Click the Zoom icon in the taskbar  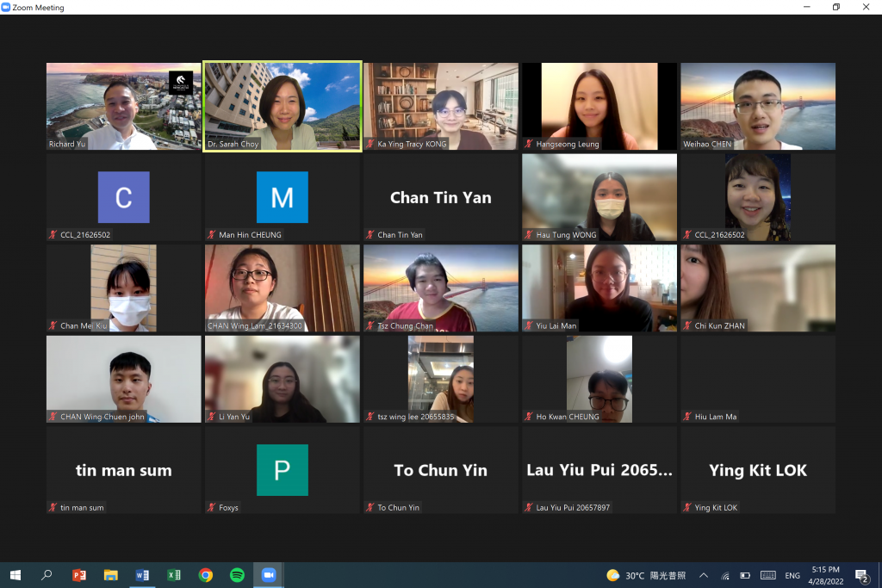point(269,575)
